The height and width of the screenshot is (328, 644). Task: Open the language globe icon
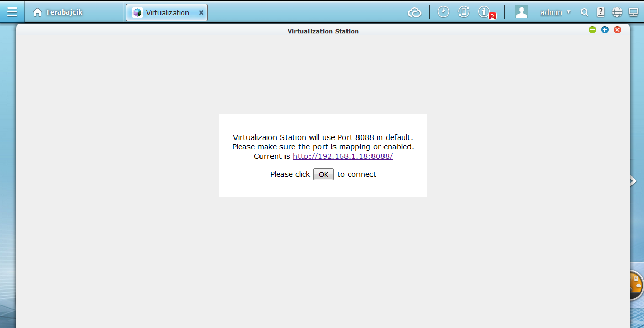click(x=617, y=12)
